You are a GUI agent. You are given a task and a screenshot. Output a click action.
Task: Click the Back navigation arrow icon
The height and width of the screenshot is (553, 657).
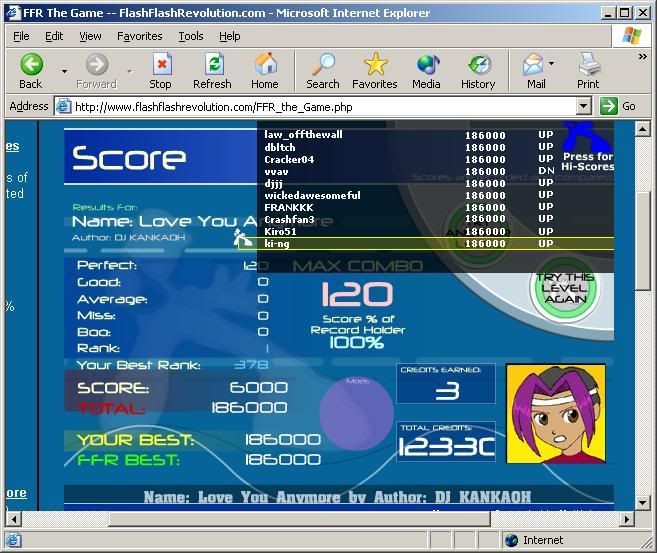click(x=31, y=66)
